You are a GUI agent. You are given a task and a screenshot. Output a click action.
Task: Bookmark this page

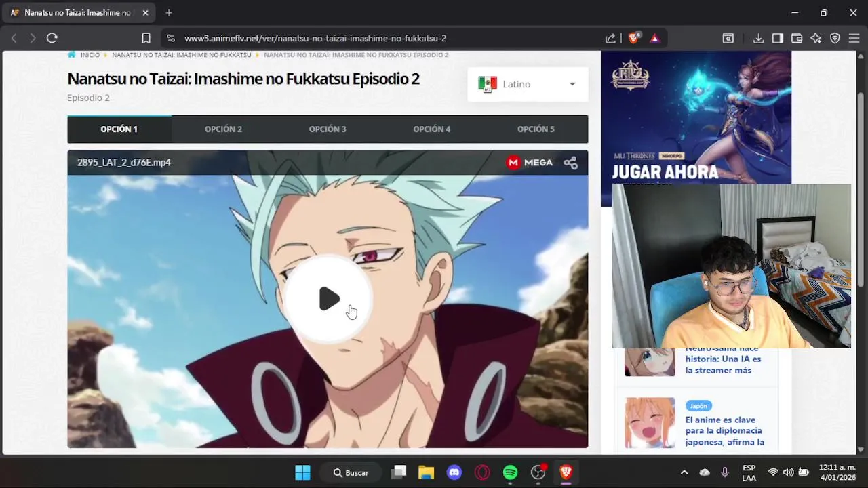146,38
